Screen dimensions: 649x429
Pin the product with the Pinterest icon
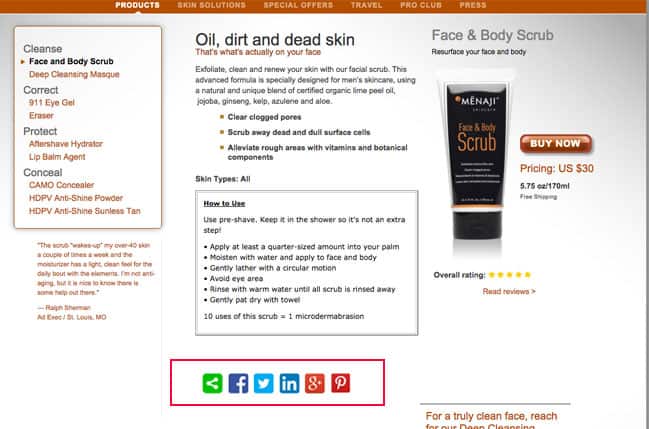click(x=341, y=383)
